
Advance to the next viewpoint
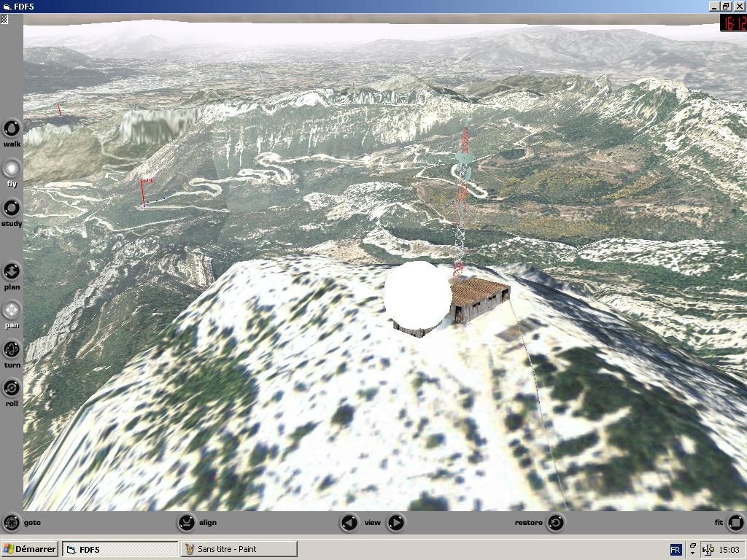point(395,522)
